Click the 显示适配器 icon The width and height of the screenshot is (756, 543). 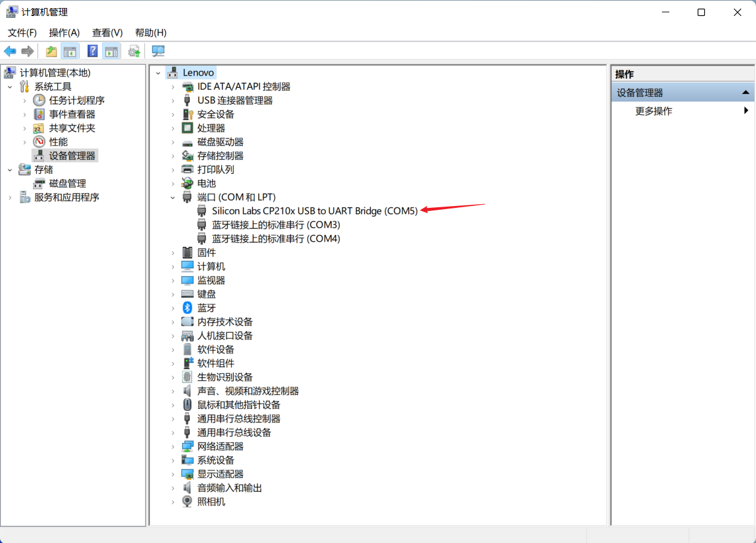coord(187,474)
